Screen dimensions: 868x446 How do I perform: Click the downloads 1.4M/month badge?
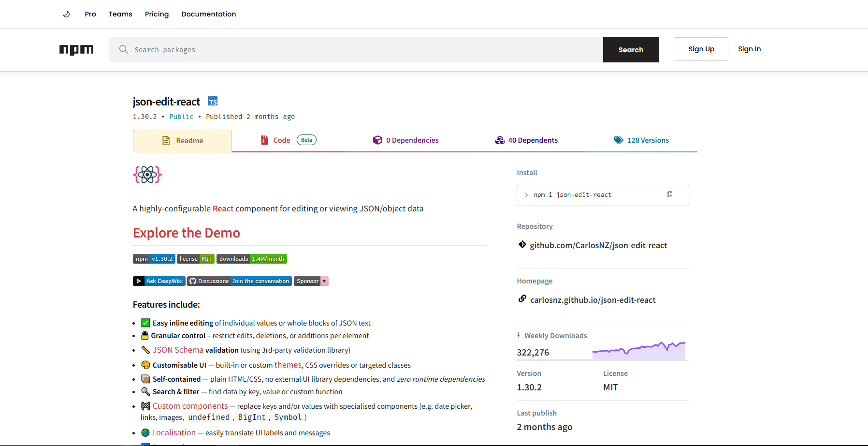click(x=252, y=259)
